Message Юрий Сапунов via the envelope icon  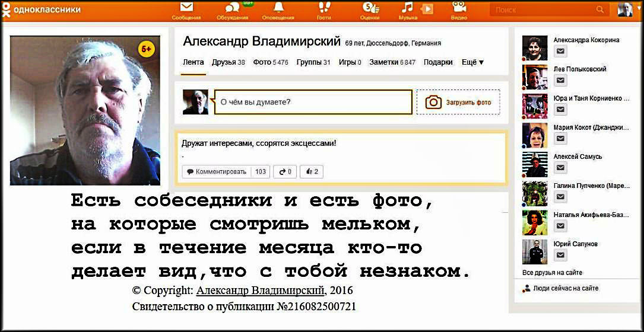tap(561, 255)
